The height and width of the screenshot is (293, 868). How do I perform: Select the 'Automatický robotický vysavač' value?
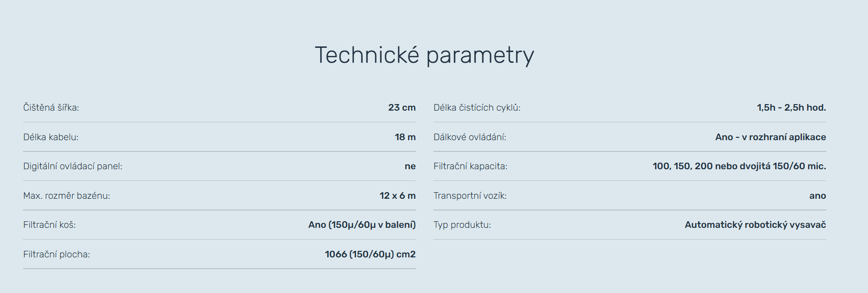coord(755,225)
